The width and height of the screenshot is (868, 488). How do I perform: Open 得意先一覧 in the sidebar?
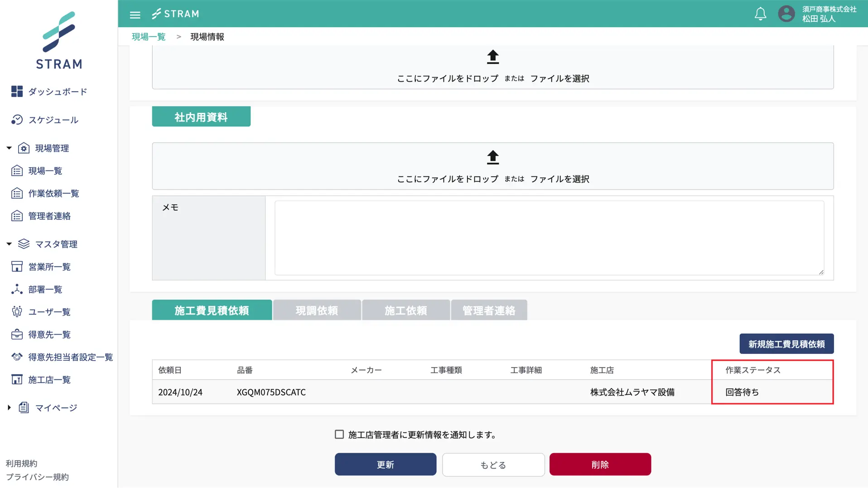[x=49, y=334]
